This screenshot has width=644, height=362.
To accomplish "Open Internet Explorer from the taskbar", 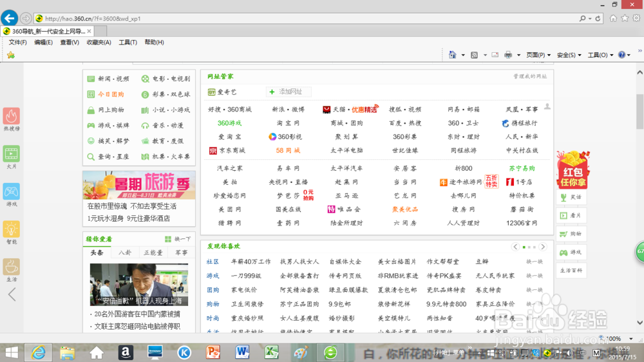I will coord(39,352).
